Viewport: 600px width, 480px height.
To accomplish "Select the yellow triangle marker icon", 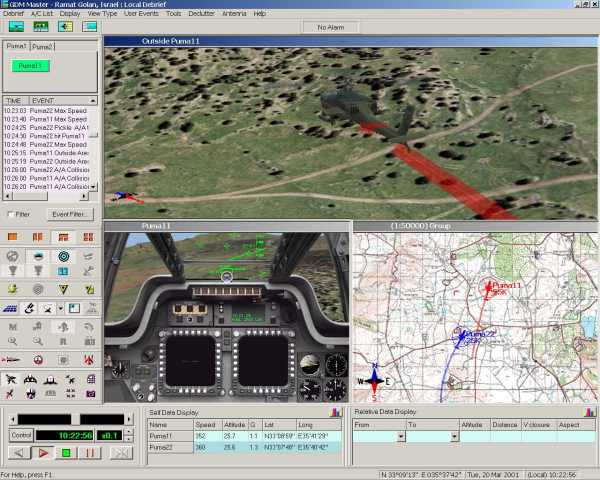I will [x=64, y=290].
